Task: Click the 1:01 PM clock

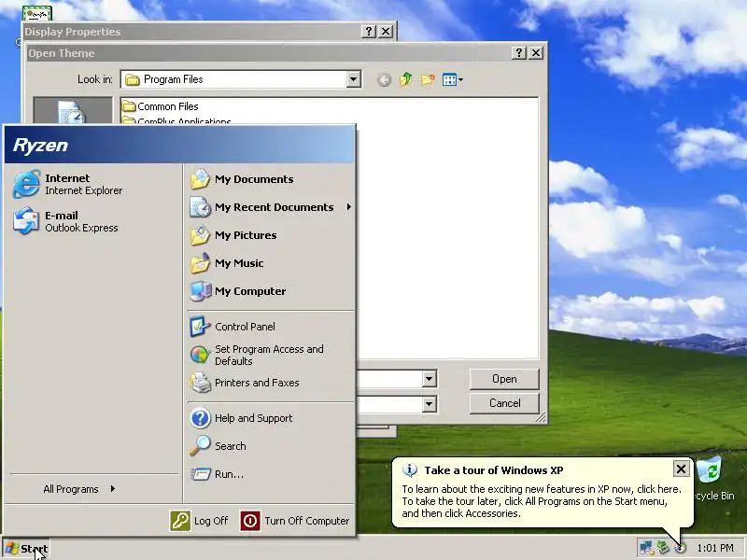Action: (x=715, y=548)
